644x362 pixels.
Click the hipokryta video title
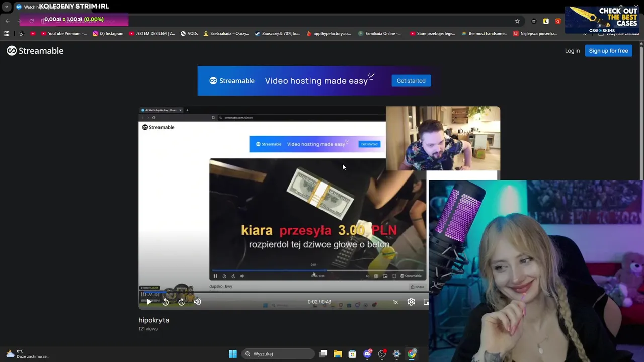[154, 320]
